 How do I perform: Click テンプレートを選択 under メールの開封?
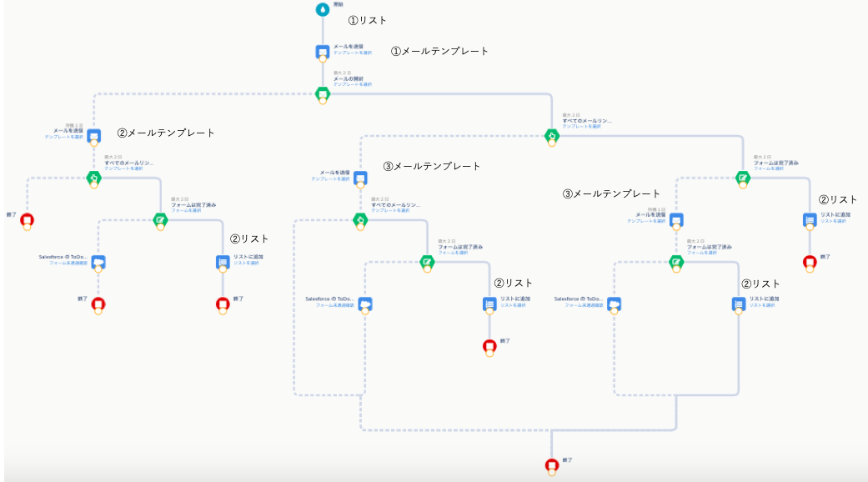[352, 85]
